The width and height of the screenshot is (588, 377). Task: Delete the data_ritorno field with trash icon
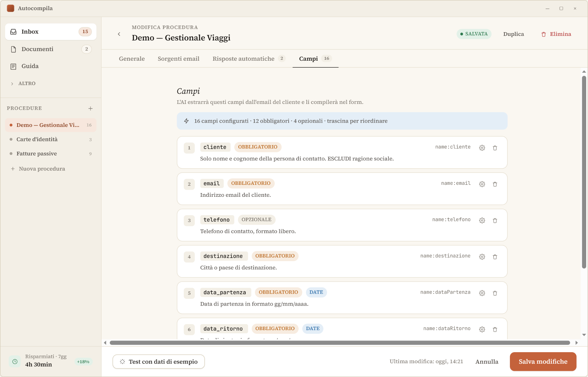(x=495, y=329)
